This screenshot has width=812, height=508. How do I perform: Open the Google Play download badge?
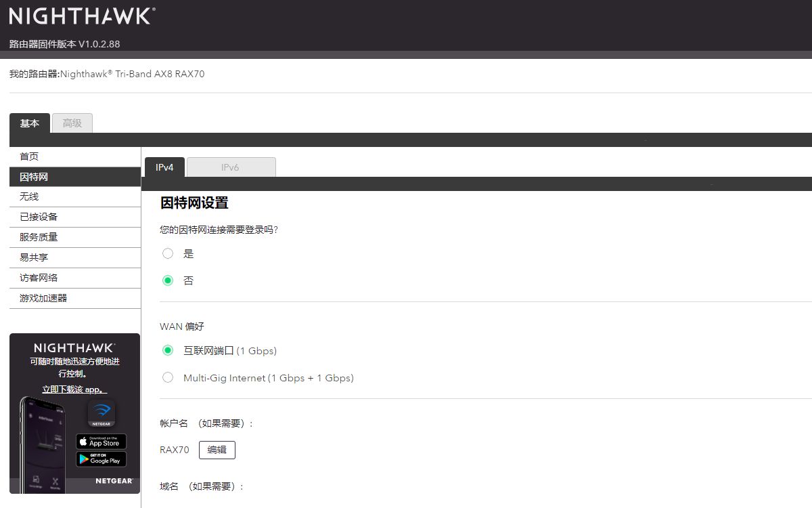tap(101, 459)
